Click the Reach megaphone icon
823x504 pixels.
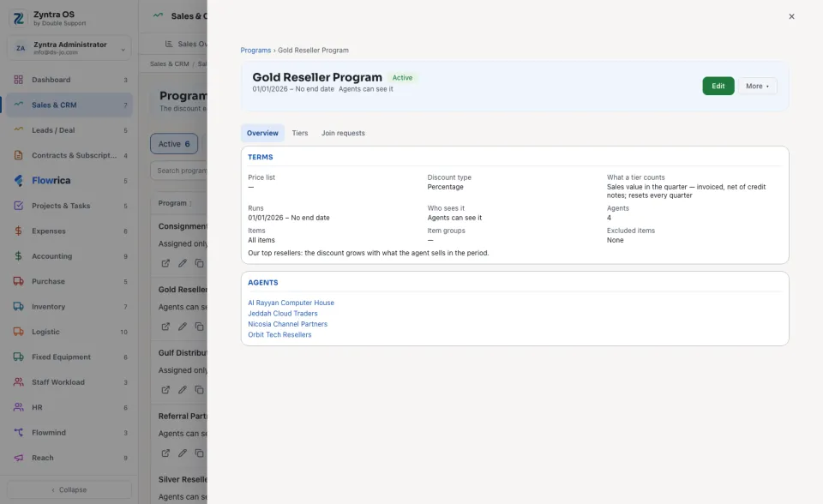click(18, 458)
